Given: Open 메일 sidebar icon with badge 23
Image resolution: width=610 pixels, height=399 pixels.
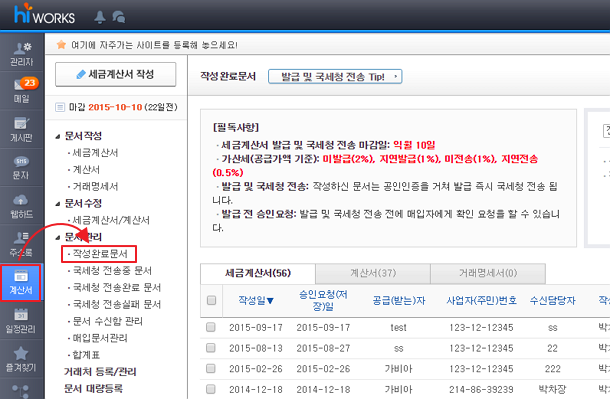Looking at the screenshot, I should pyautogui.click(x=22, y=90).
